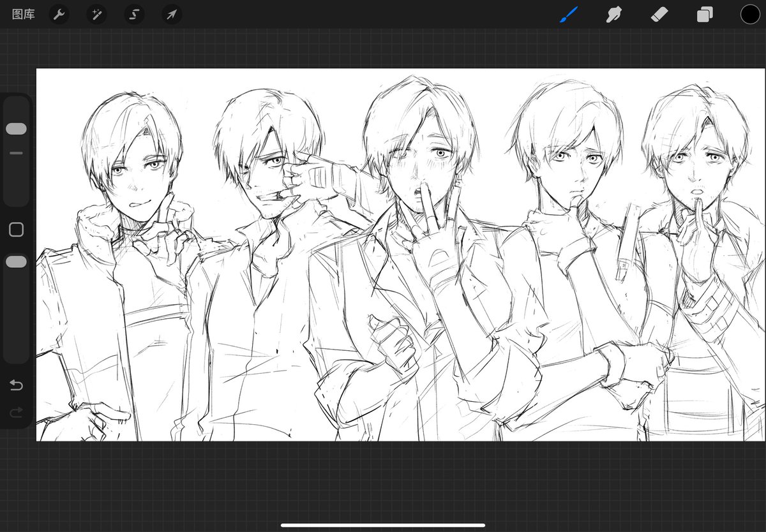Tap the home indicator bar
The image size is (766, 532).
(383, 525)
